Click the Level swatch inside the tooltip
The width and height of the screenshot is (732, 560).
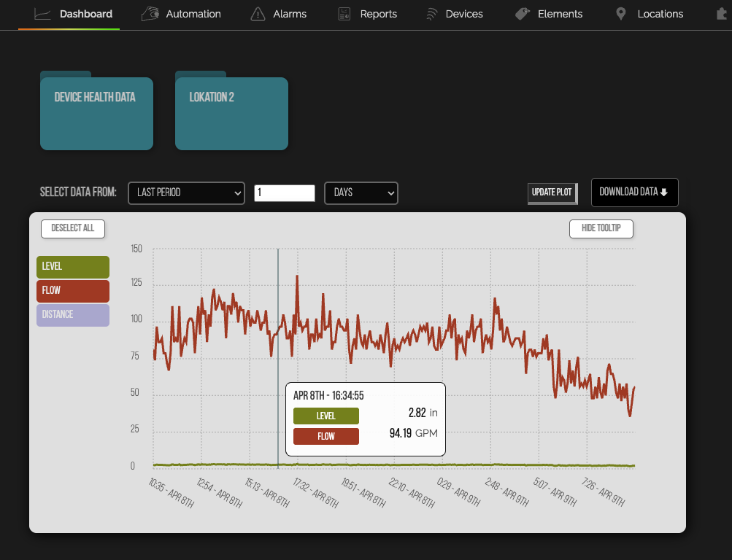[325, 416]
